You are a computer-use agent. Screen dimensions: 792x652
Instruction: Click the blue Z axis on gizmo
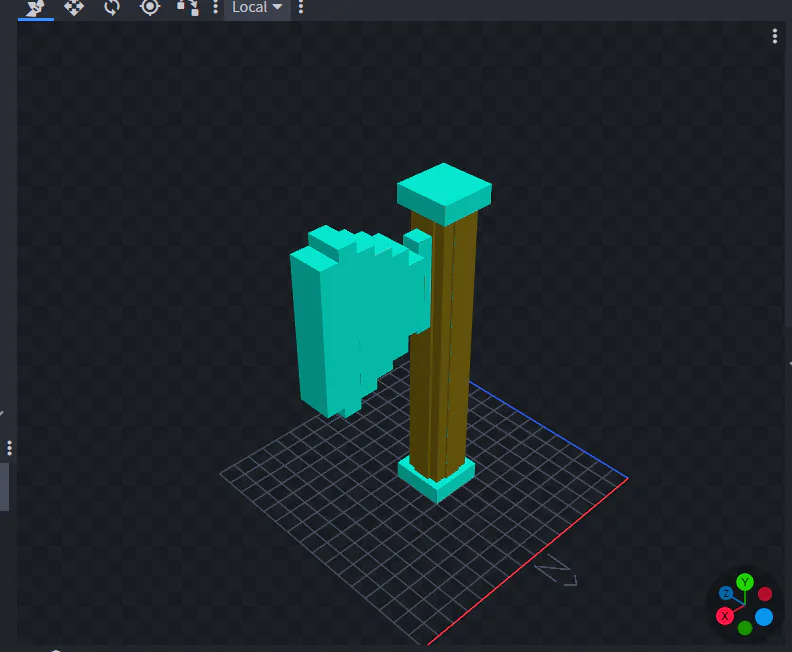pos(726,593)
